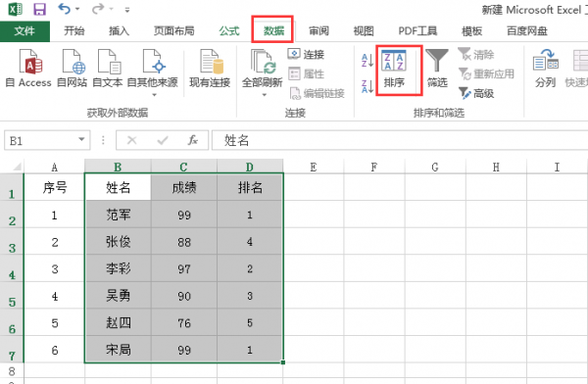Open the 百度网盘 tab
588x384 pixels.
coord(527,30)
